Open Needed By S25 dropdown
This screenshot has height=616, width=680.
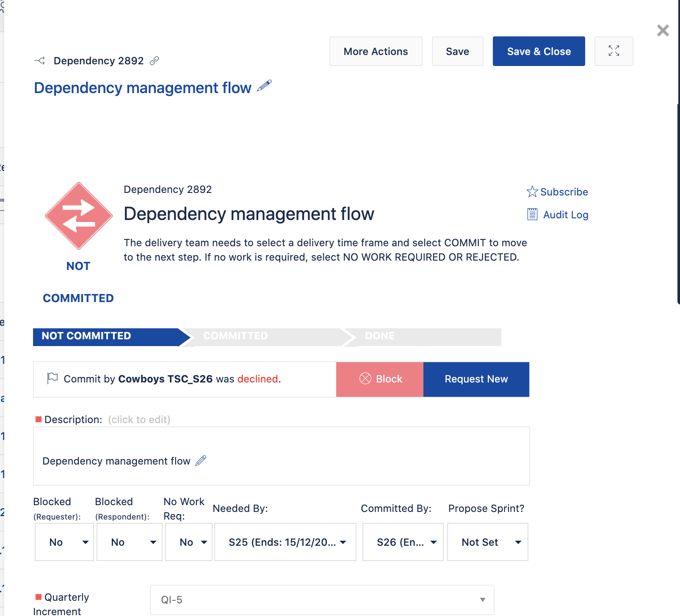tap(285, 542)
